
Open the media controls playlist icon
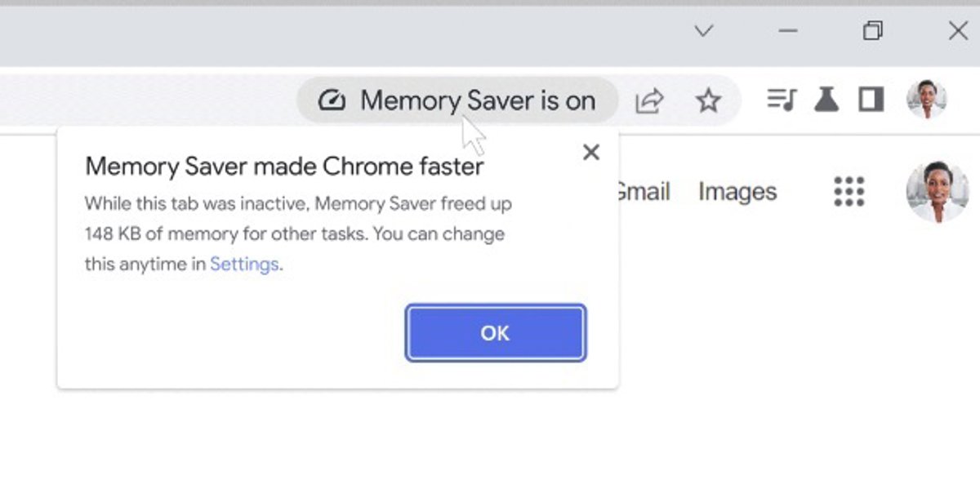coord(782,100)
